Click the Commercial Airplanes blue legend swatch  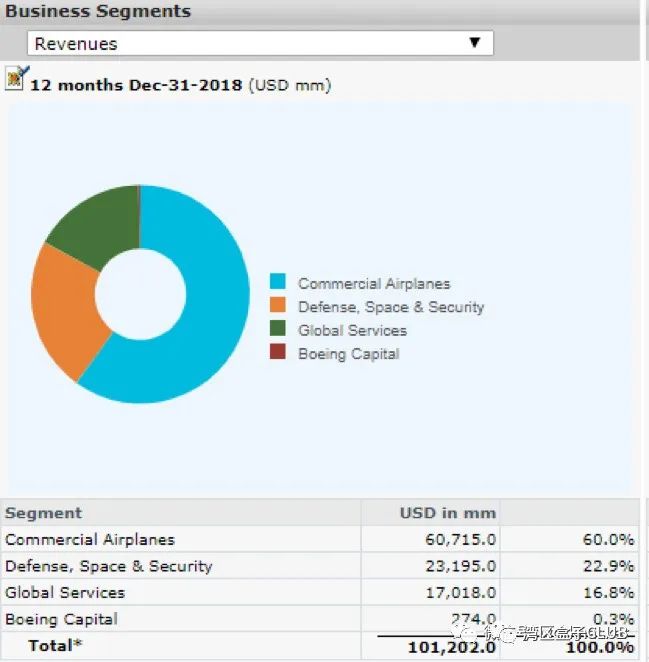(277, 281)
